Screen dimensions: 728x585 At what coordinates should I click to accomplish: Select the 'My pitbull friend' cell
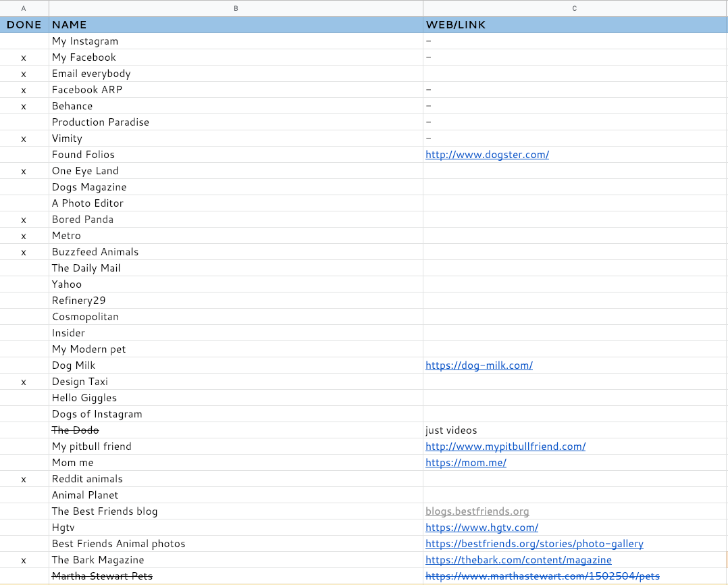pos(236,447)
